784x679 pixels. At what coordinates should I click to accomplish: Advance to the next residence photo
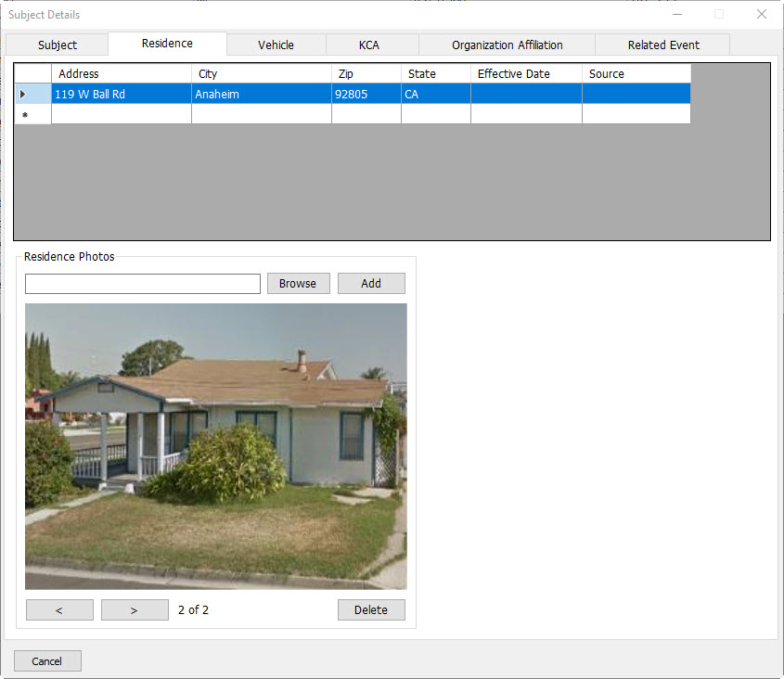[135, 609]
